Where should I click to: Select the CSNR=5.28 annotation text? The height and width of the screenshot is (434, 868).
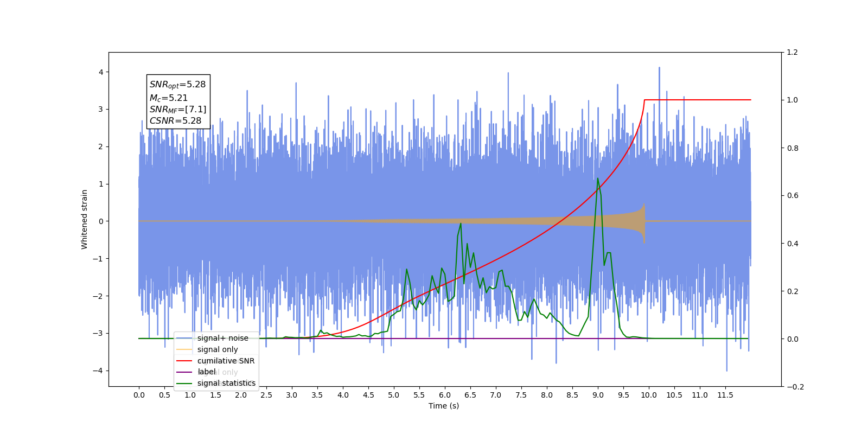175,121
